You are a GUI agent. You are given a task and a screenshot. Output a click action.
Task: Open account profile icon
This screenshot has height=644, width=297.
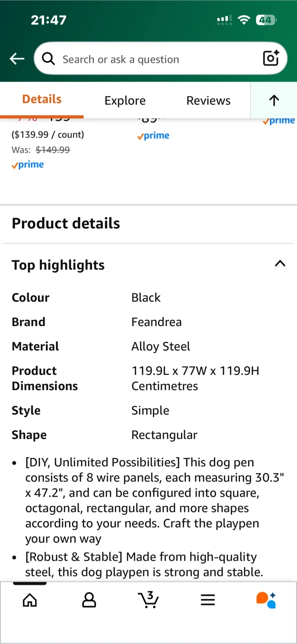(89, 600)
